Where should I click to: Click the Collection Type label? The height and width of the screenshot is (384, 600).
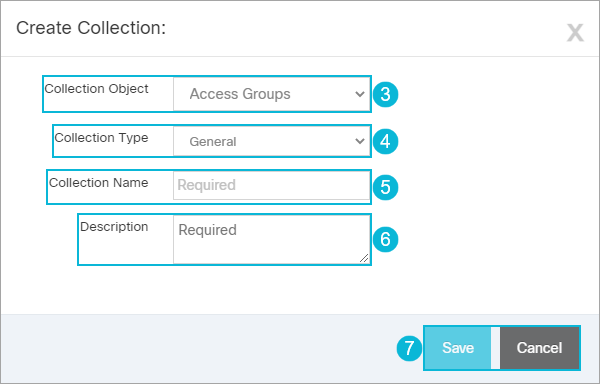click(x=101, y=138)
